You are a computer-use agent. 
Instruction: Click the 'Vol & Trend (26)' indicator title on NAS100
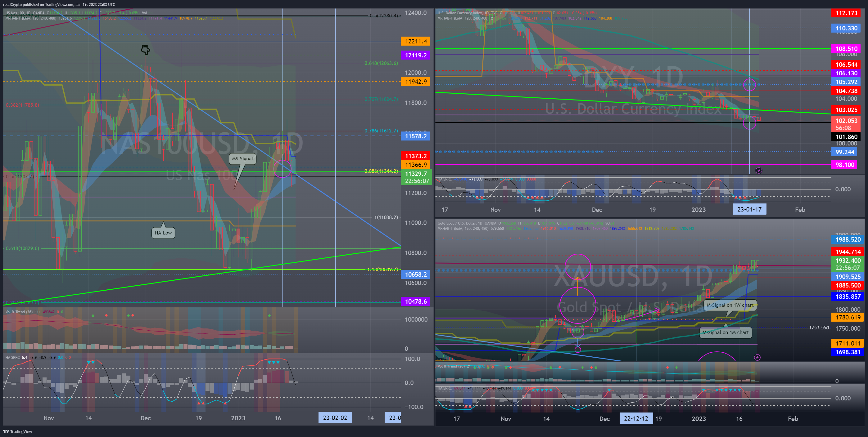pos(19,312)
